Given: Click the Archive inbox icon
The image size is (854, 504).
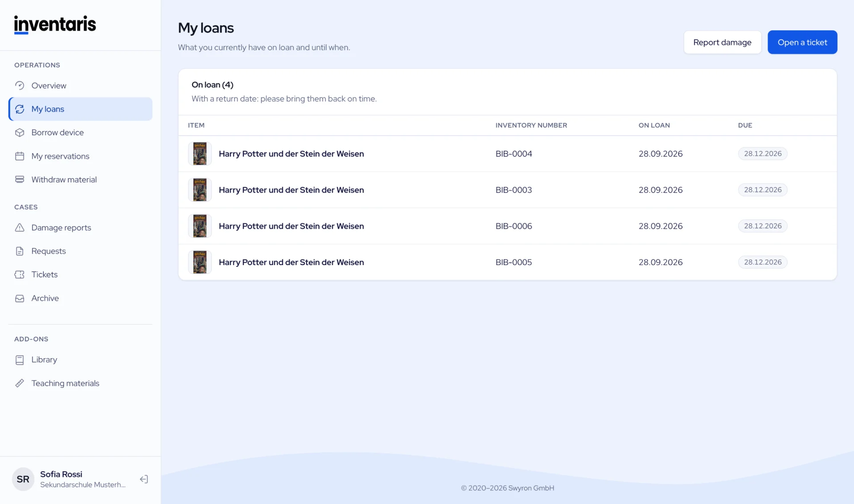Looking at the screenshot, I should coord(20,298).
